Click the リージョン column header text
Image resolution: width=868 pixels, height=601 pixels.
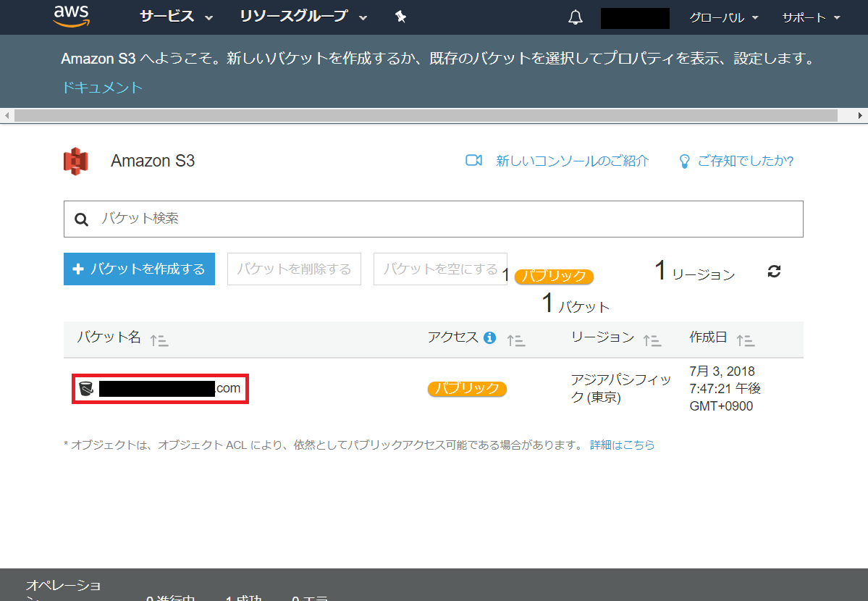pyautogui.click(x=603, y=337)
